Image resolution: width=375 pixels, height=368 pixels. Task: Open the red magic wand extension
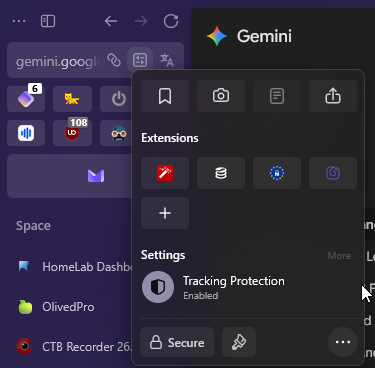pos(165,173)
